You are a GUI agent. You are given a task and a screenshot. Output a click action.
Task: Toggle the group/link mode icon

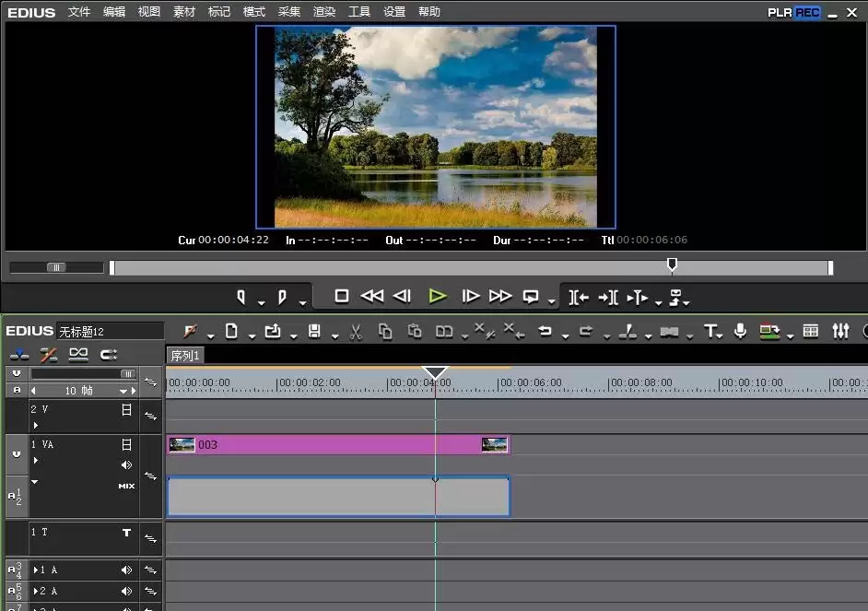(x=78, y=354)
